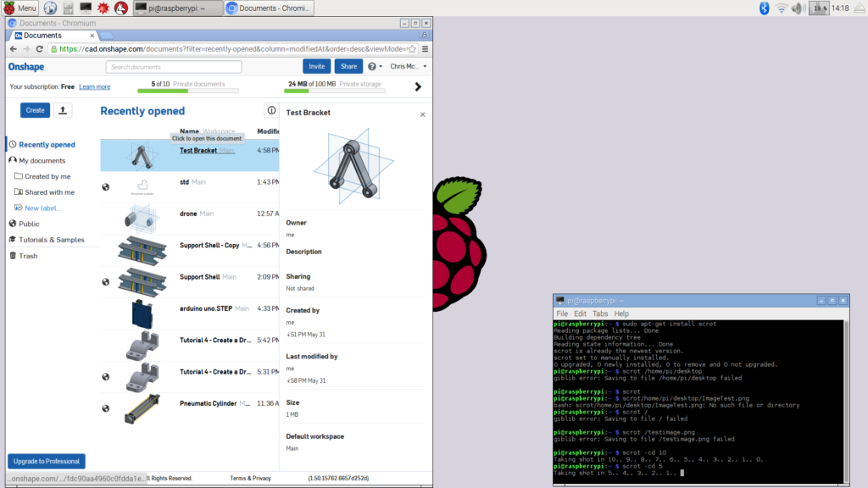This screenshot has width=868, height=488.
Task: Launch terminal from taskbar monitor icon
Action: [86, 8]
